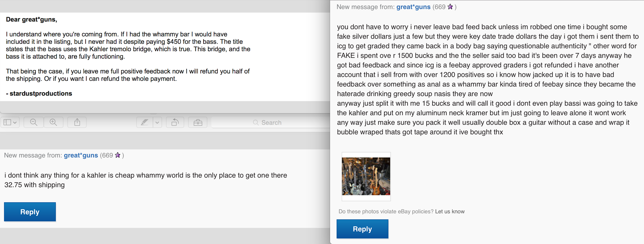This screenshot has width=644, height=244.
Task: Open great*guns profile in short whammy message
Action: point(81,155)
